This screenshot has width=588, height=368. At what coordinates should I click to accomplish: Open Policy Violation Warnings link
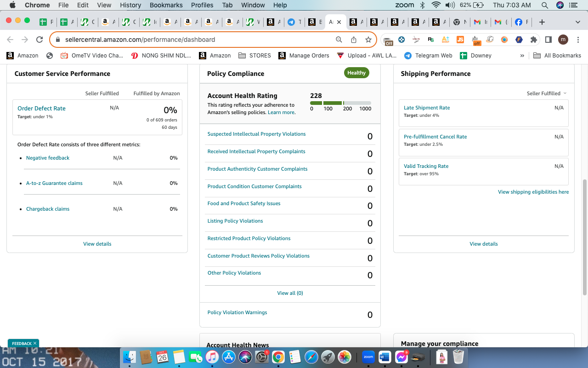(237, 312)
